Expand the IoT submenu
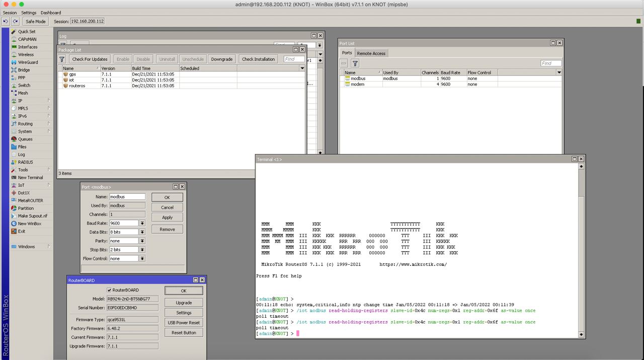Image resolution: width=644 pixels, height=360 pixels. 31,185
